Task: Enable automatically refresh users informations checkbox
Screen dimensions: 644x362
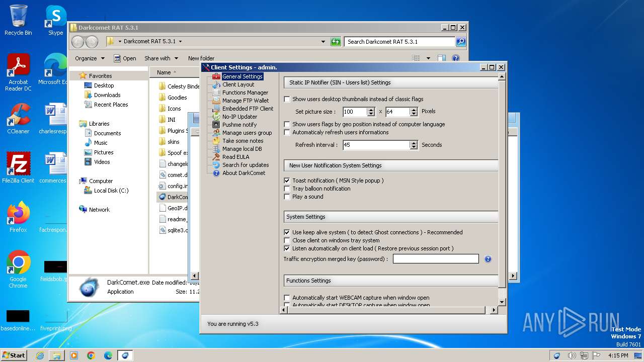Action: point(287,132)
